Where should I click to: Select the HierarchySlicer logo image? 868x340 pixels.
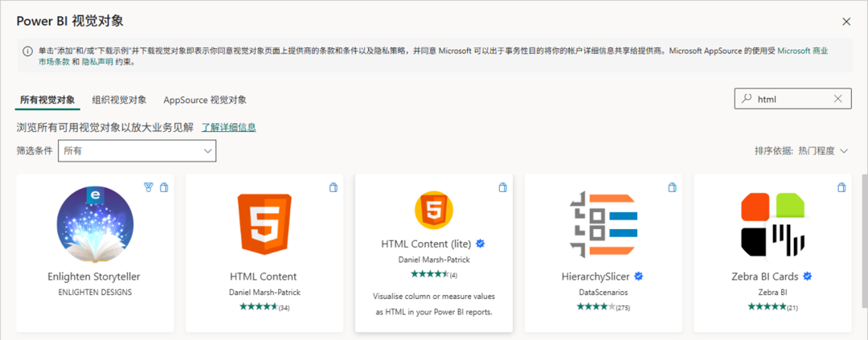[x=604, y=225]
